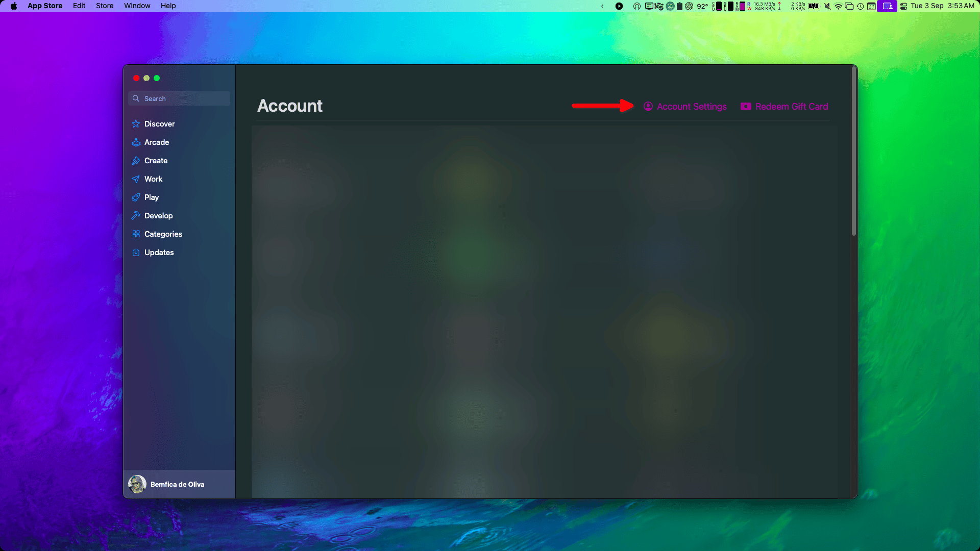Click the Categories sidebar icon
Screen dimensions: 980x551
click(x=136, y=234)
